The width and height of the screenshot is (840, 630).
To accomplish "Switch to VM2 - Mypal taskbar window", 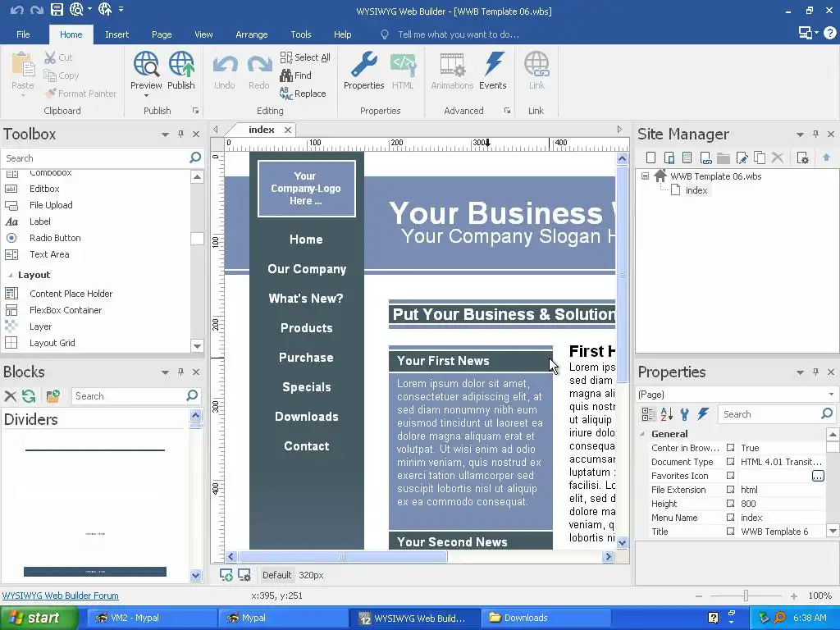I will pos(151,618).
